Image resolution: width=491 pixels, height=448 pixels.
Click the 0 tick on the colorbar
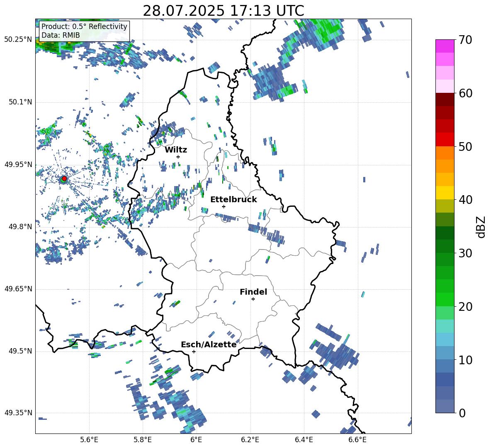click(462, 413)
